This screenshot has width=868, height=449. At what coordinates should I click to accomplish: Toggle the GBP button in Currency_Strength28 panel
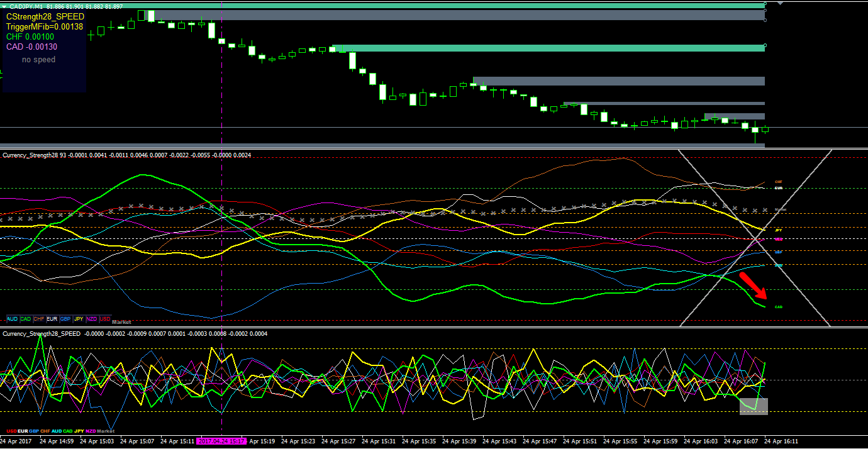point(65,319)
